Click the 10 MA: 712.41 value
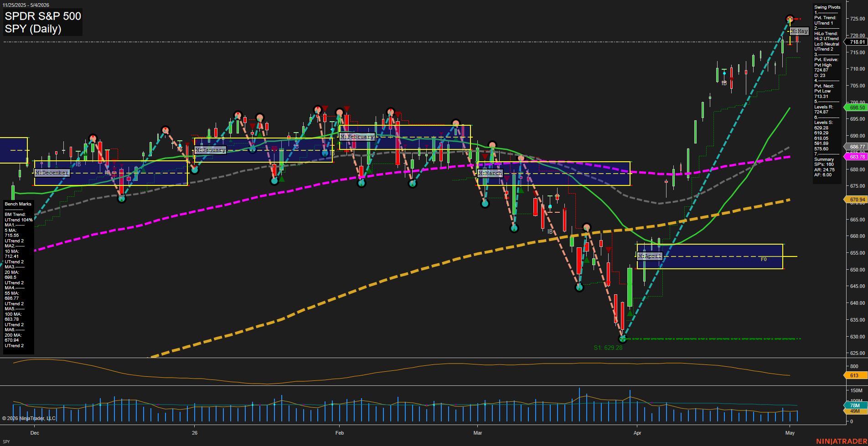This screenshot has width=868, height=446. (12, 254)
